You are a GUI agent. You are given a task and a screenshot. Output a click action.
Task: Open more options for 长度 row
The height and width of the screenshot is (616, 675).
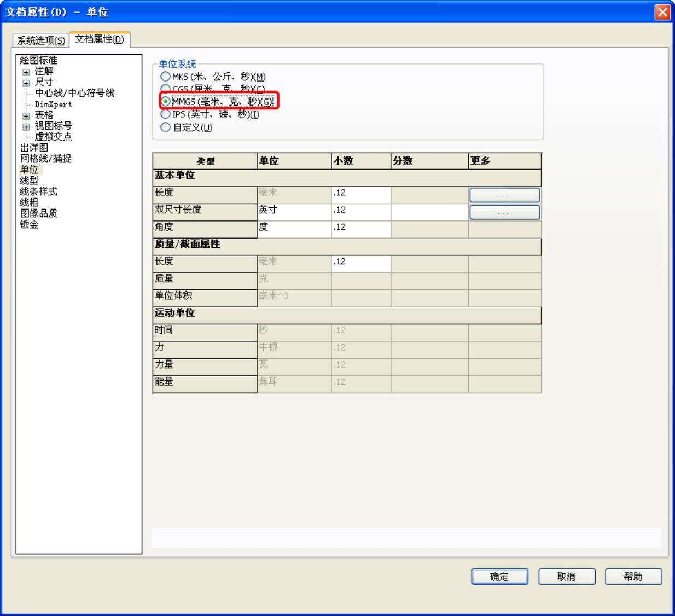coord(504,195)
